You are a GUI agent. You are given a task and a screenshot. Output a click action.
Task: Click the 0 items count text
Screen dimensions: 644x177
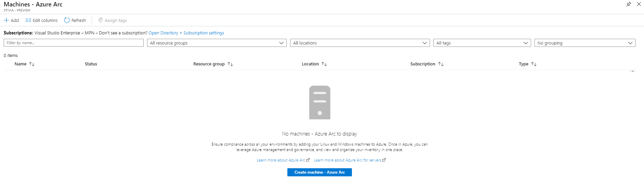[x=11, y=55]
